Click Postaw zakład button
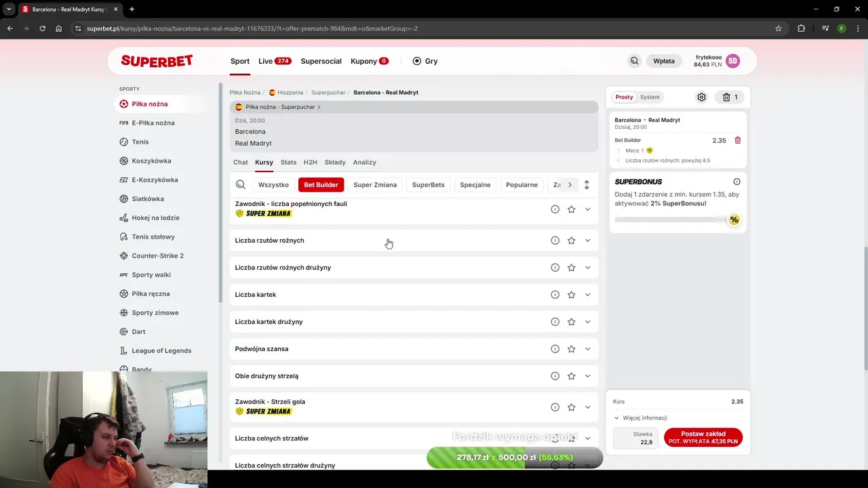 [703, 437]
